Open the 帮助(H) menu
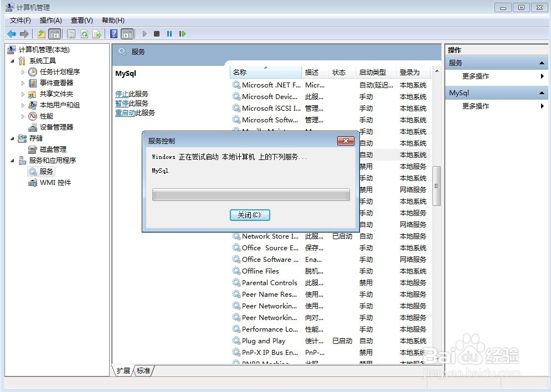The height and width of the screenshot is (392, 551). 113,20
